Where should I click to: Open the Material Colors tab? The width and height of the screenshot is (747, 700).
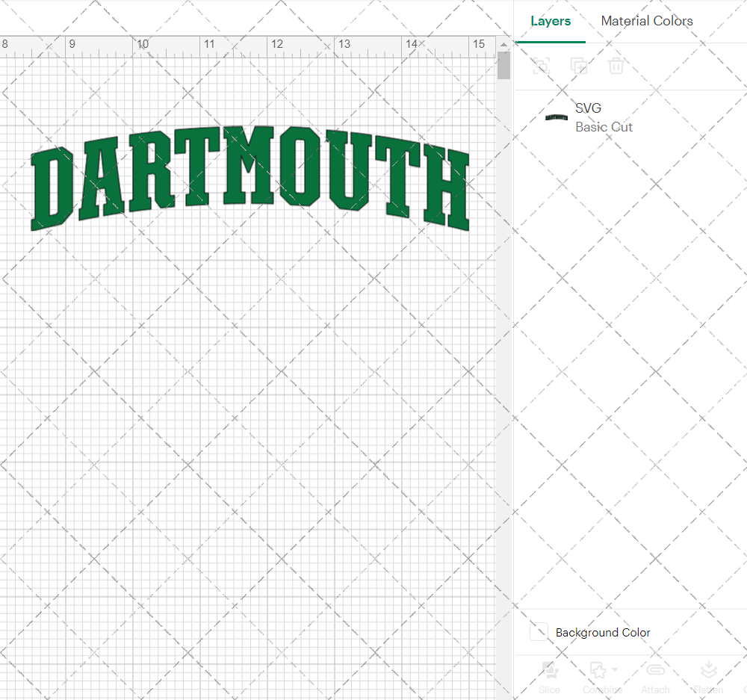click(646, 21)
